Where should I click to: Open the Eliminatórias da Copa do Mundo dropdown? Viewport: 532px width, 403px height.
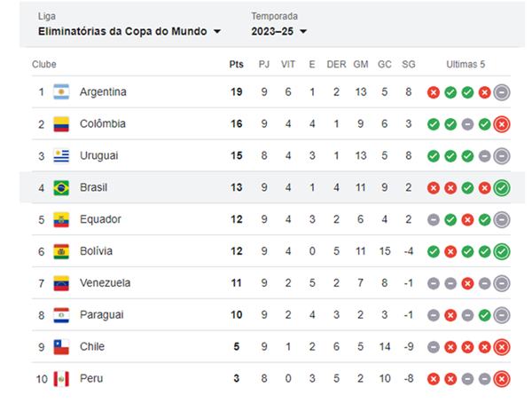(x=129, y=32)
